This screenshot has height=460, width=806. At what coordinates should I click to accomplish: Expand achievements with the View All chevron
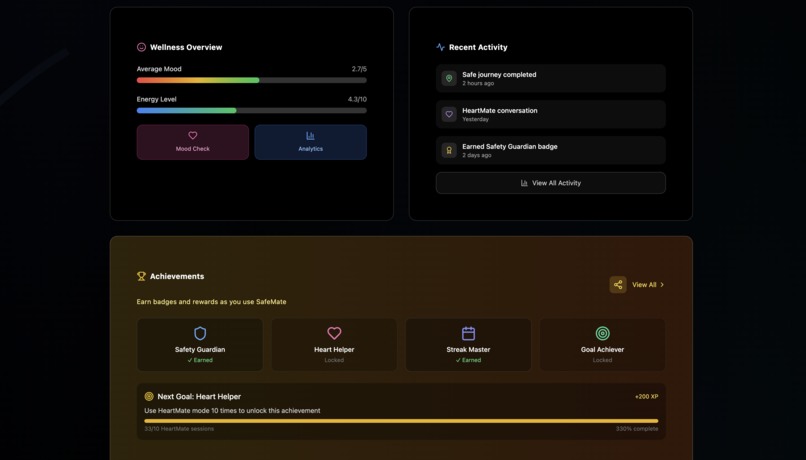[662, 285]
